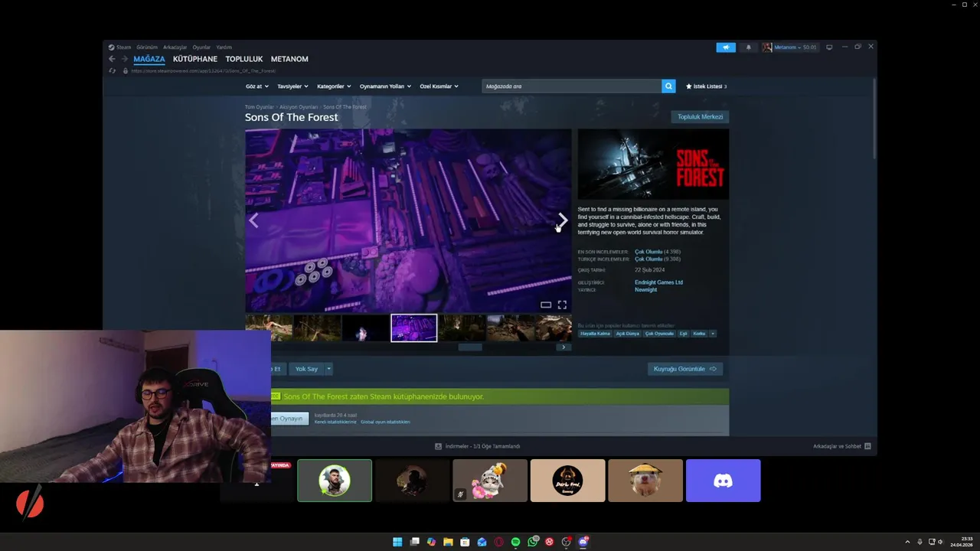This screenshot has height=551, width=980.
Task: Expand the Tavsiyeler dropdown
Action: (292, 86)
